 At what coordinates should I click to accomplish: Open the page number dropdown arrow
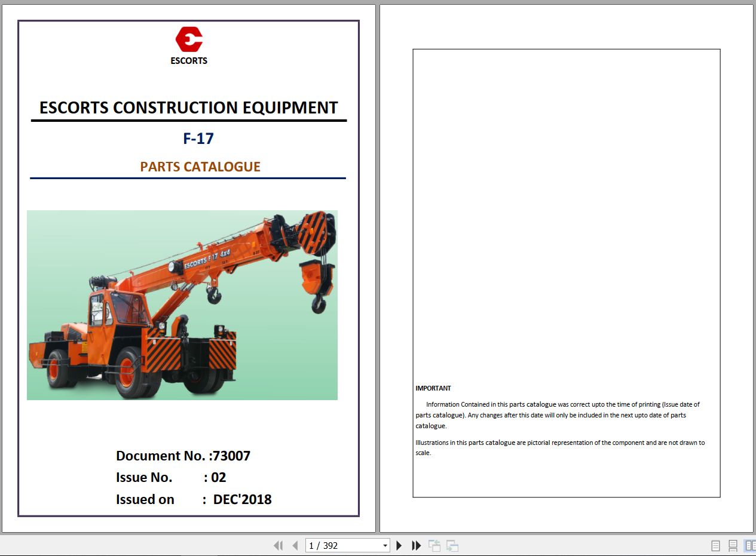385,545
